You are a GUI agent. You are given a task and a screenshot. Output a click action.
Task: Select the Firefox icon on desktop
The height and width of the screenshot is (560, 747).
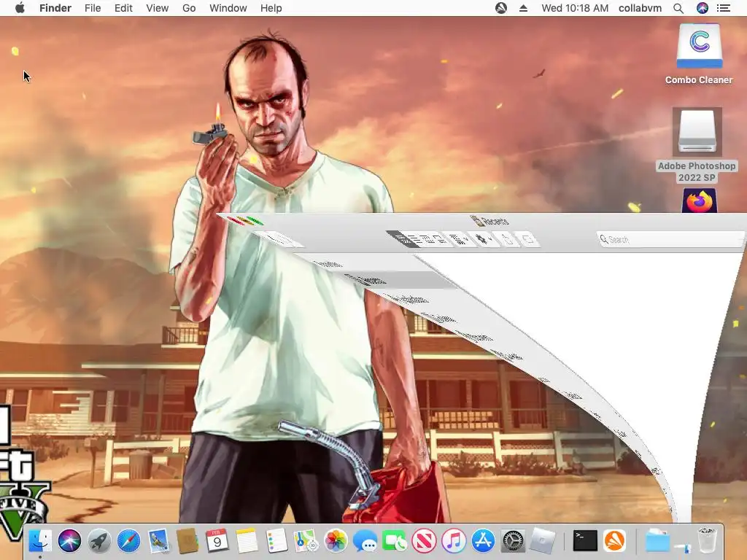click(x=699, y=201)
